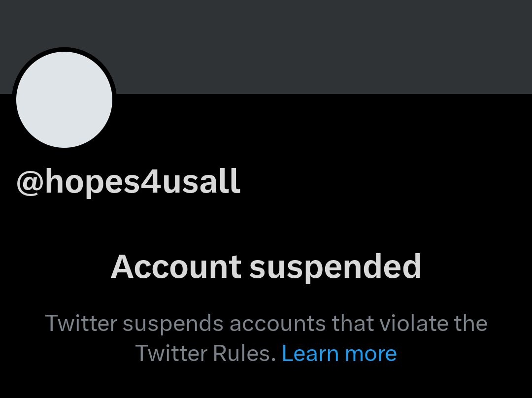Click the black border ring of the avatar
The width and height of the screenshot is (532, 398).
pyautogui.click(x=65, y=49)
